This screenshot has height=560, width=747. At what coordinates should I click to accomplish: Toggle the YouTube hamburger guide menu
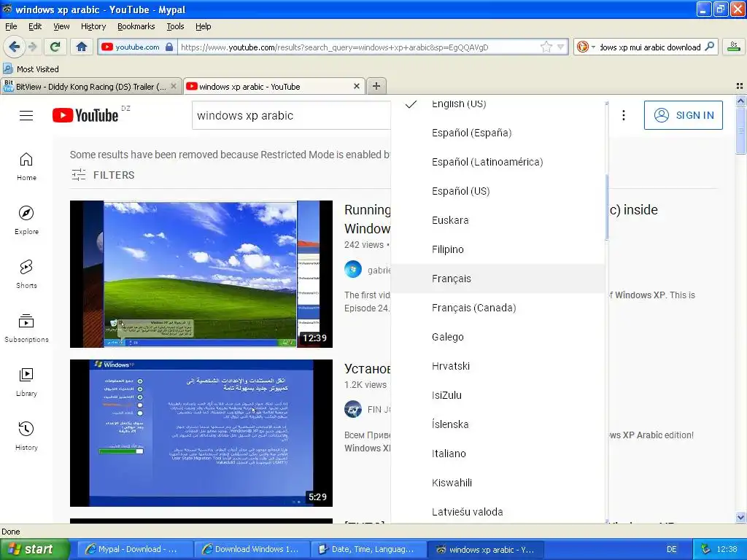click(26, 116)
